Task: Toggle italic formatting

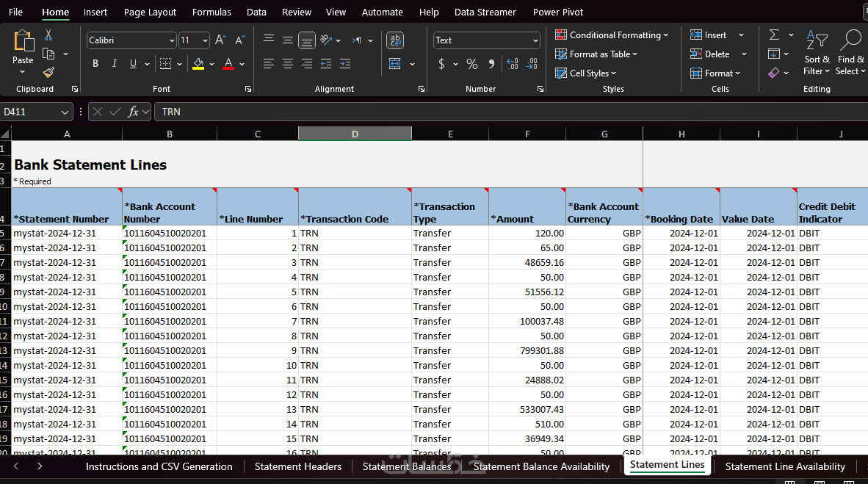Action: [115, 64]
